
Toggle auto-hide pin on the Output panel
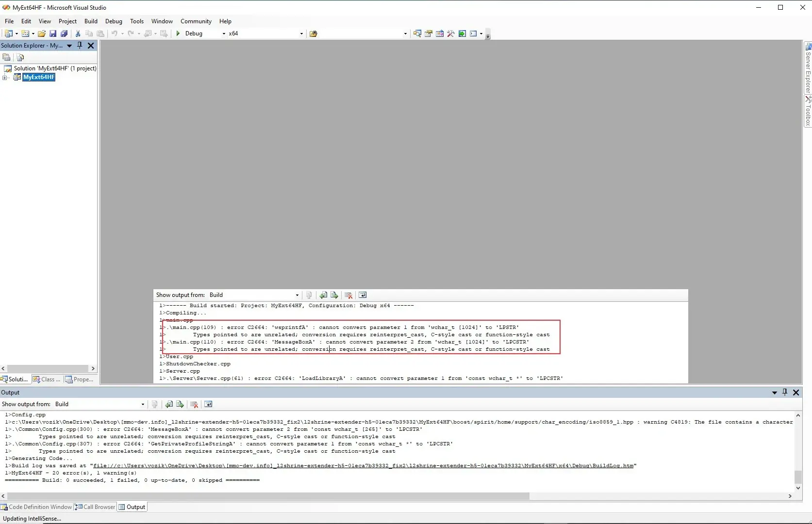point(785,392)
